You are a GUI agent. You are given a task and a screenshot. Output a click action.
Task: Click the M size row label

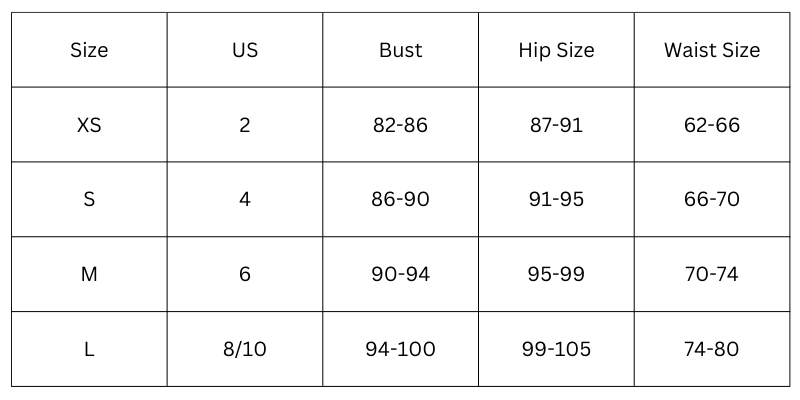coord(89,274)
